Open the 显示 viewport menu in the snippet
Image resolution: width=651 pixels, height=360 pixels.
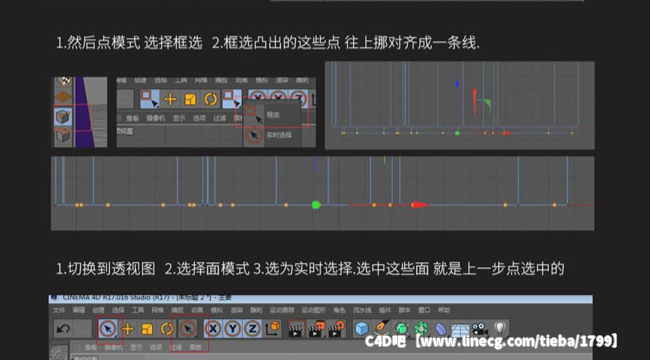click(179, 118)
